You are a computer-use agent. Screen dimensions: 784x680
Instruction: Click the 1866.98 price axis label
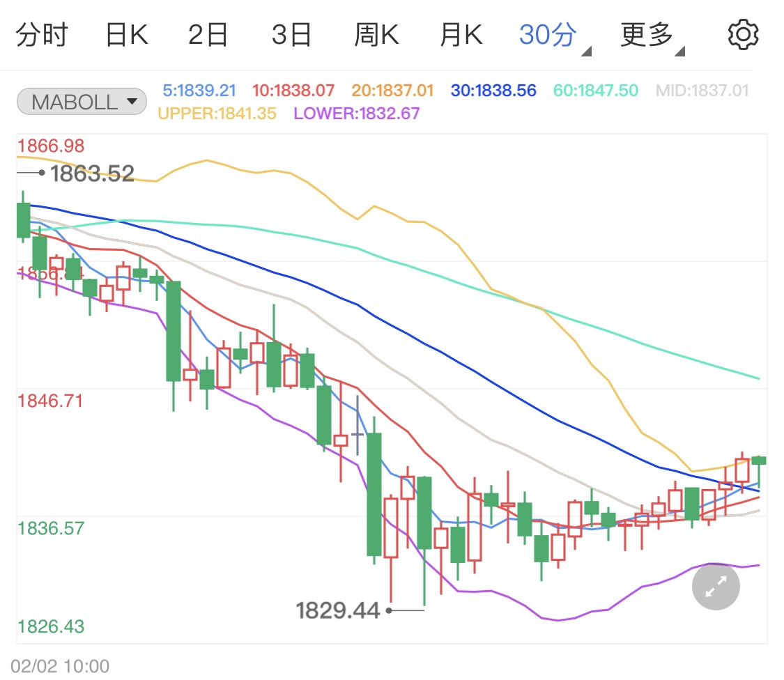tap(51, 146)
